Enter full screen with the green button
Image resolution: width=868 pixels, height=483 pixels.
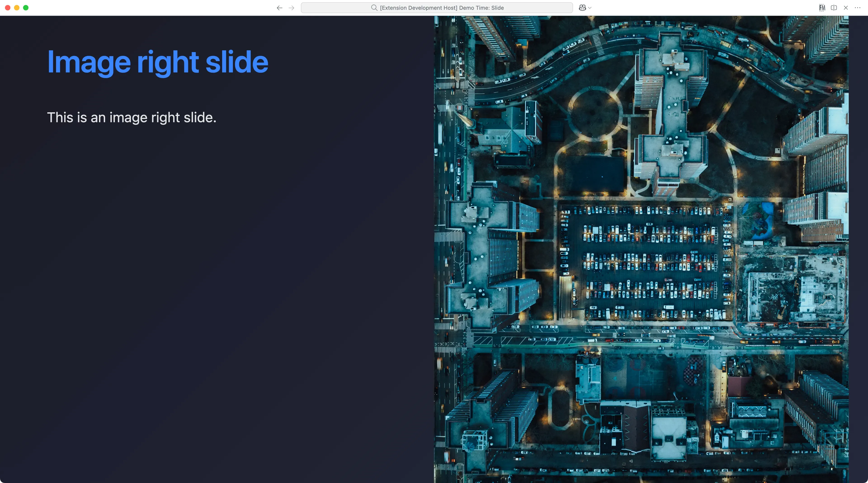click(x=26, y=8)
